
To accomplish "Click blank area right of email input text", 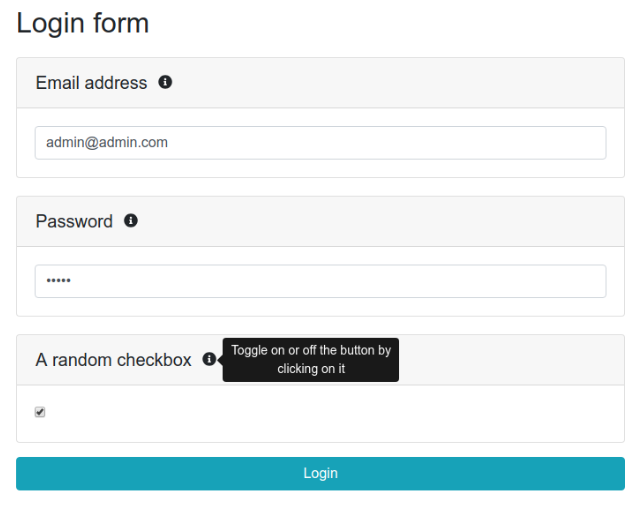I will (400, 142).
